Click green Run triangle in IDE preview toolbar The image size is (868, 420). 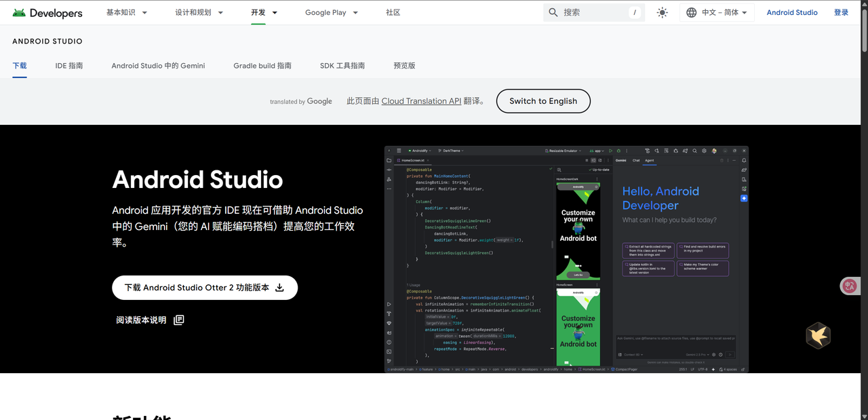point(610,151)
